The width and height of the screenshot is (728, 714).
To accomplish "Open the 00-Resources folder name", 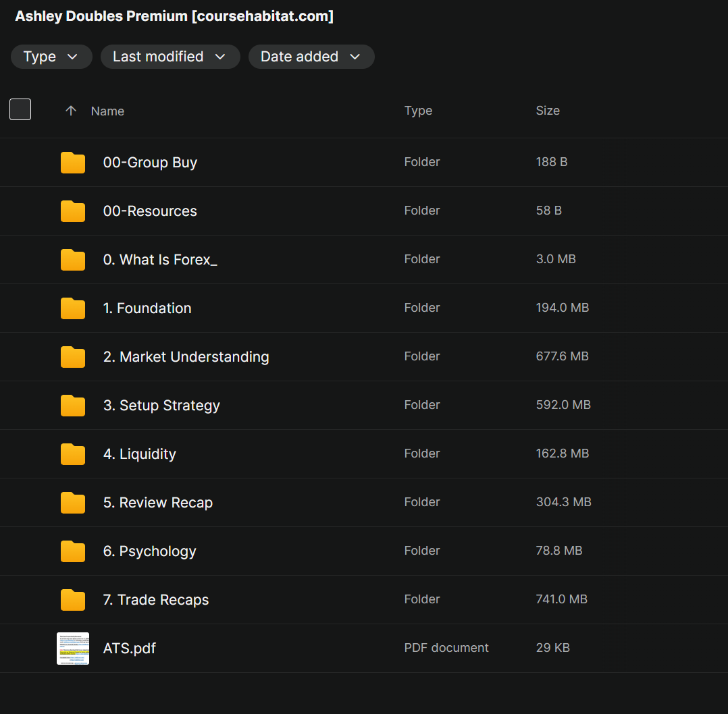I will coord(150,211).
